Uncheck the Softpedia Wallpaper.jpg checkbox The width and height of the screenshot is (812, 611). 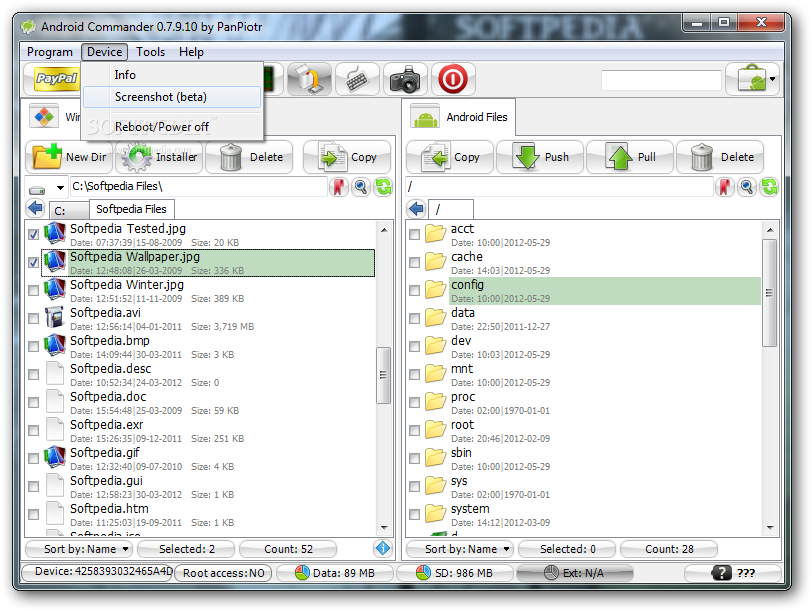pos(34,263)
